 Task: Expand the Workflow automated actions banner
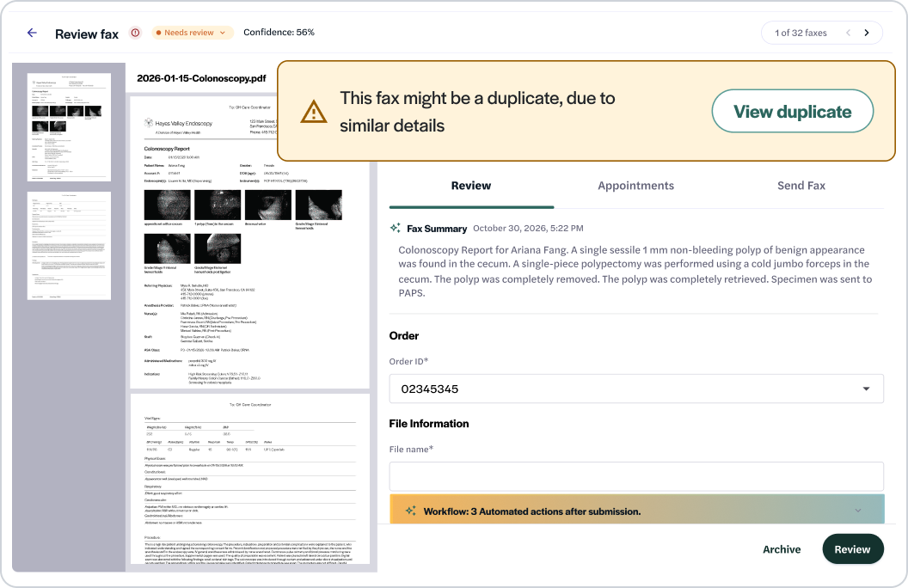pos(636,511)
